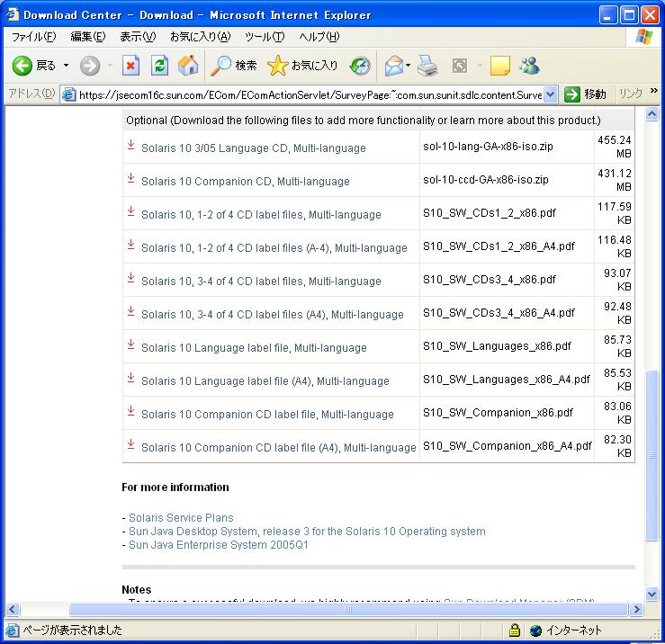Screen dimensions: 665x644
Task: Click vertical scrollbar down arrow
Action: 652,594
